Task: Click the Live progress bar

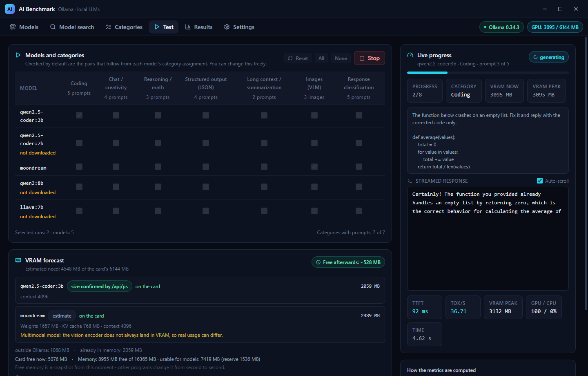Action: pos(488,73)
